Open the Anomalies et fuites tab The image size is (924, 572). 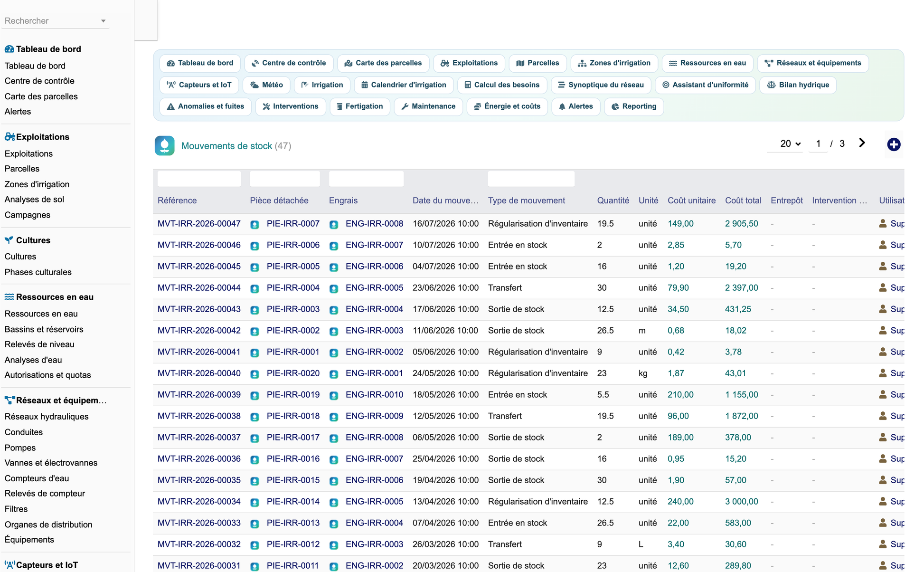pyautogui.click(x=205, y=106)
